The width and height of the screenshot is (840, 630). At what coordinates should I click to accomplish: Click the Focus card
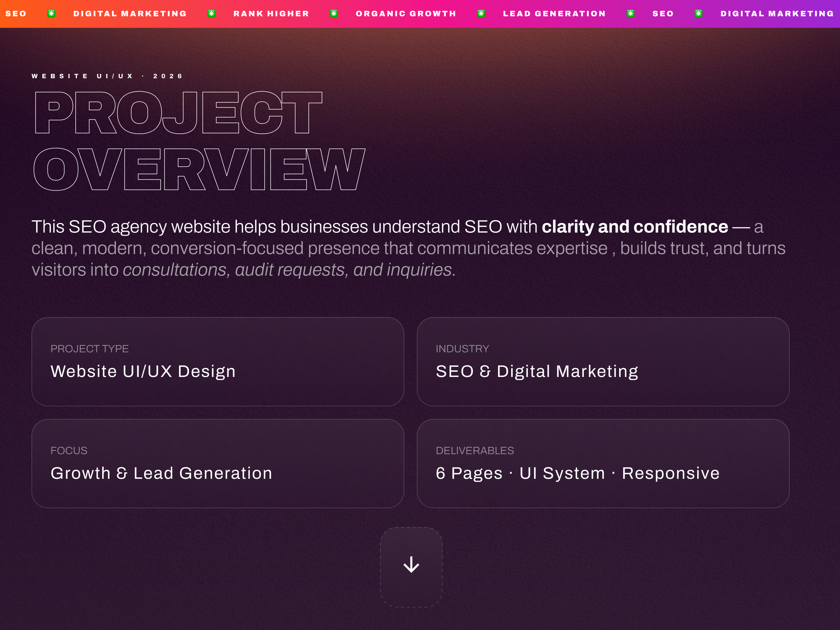(x=218, y=463)
